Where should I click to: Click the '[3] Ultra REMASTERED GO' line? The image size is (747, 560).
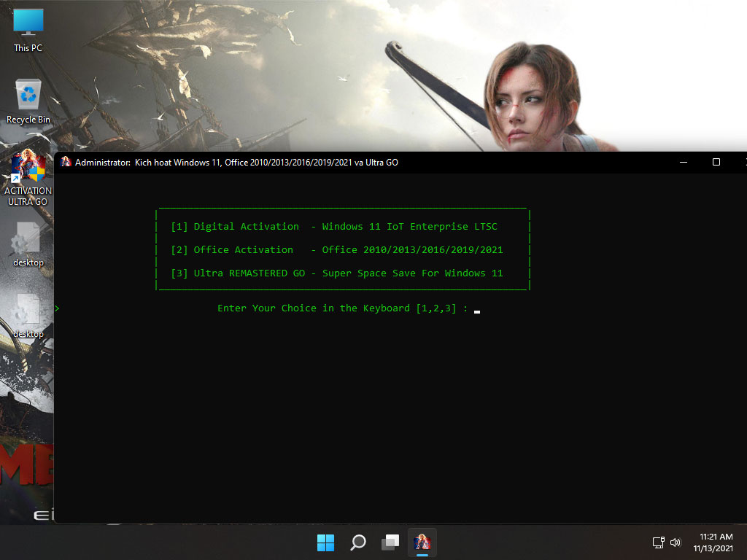point(337,273)
